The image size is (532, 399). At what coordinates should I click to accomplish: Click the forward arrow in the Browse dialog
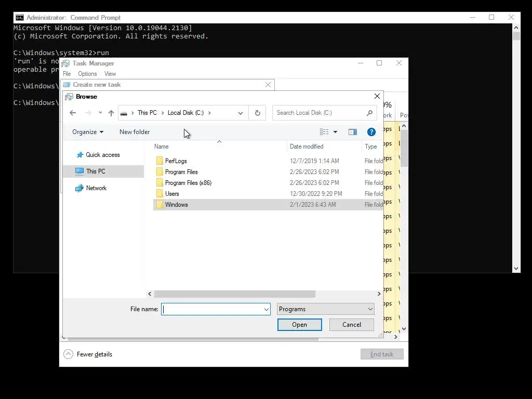[88, 113]
